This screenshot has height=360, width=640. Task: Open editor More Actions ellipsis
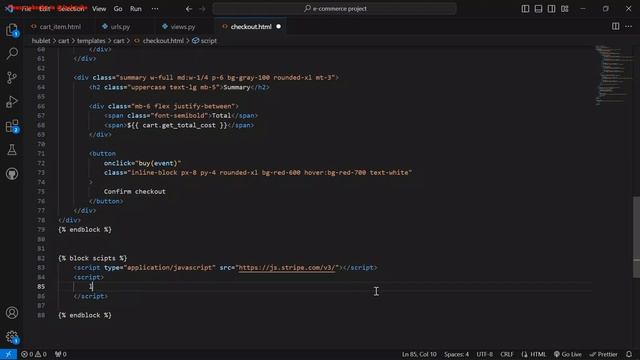629,27
